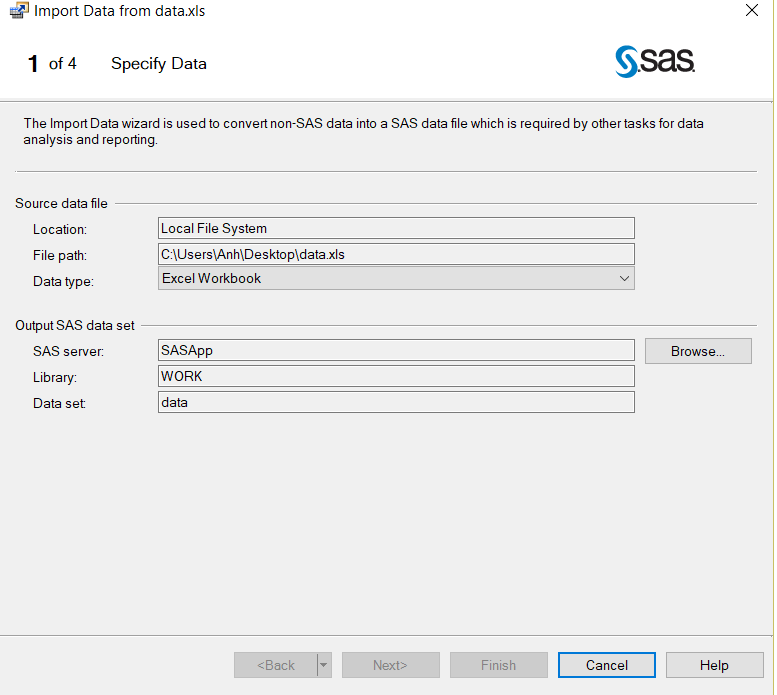Click the Import Data wizard title bar icon
This screenshot has height=695, width=777.
point(17,12)
